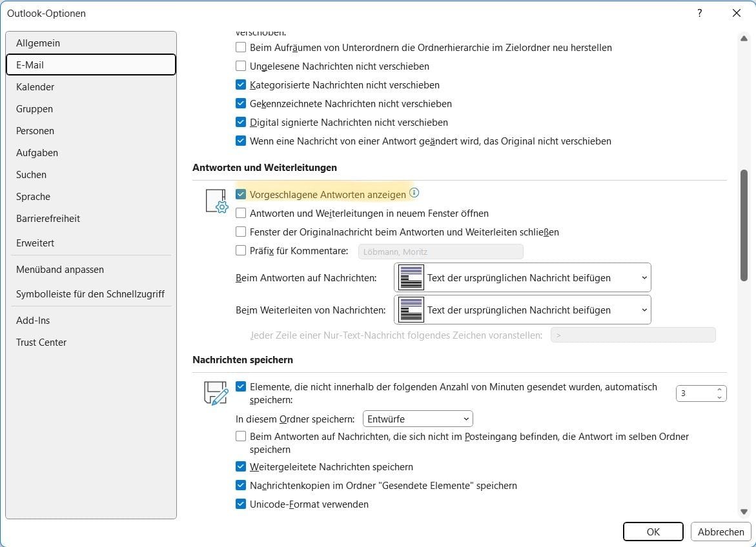Click the Nur-Text prefix character field

[x=633, y=335]
